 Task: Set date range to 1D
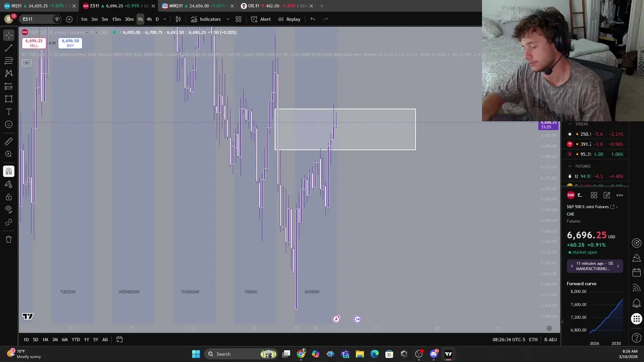click(26, 339)
